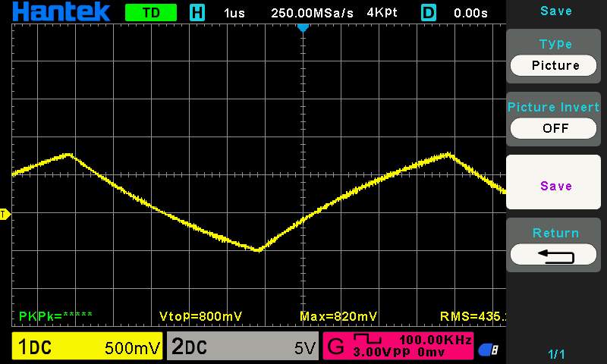Click the blue D delay icon
607x364 pixels.
pyautogui.click(x=428, y=13)
